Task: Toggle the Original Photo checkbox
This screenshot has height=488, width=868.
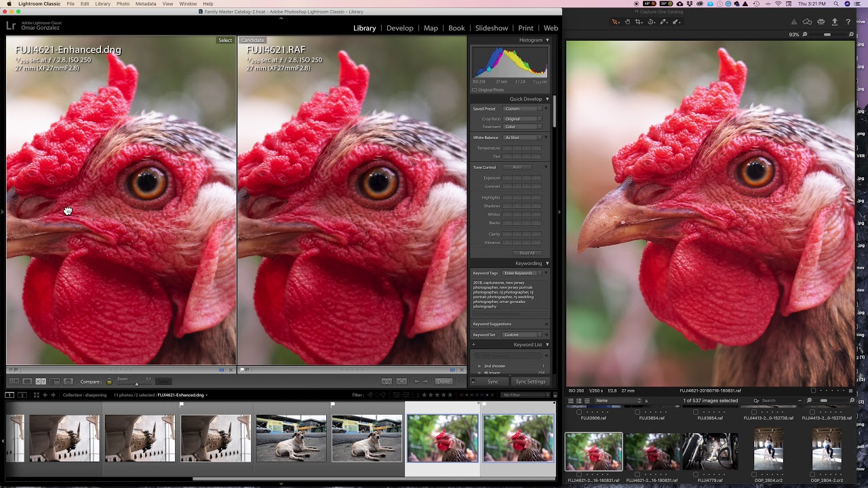Action: coord(474,89)
